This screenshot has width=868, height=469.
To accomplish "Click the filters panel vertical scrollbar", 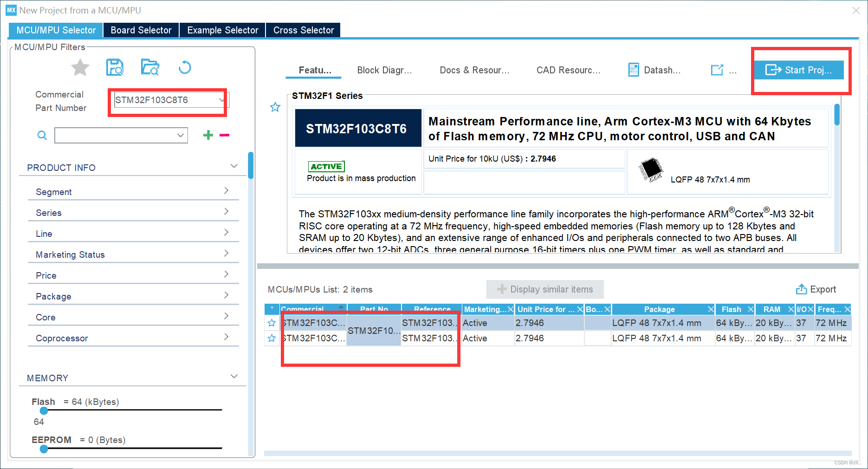I will point(251,165).
